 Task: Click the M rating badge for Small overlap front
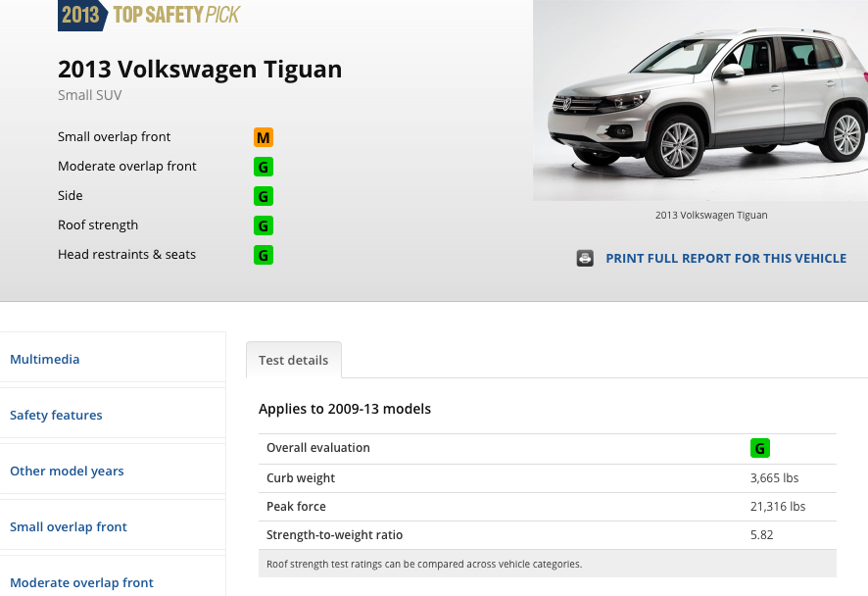[264, 137]
